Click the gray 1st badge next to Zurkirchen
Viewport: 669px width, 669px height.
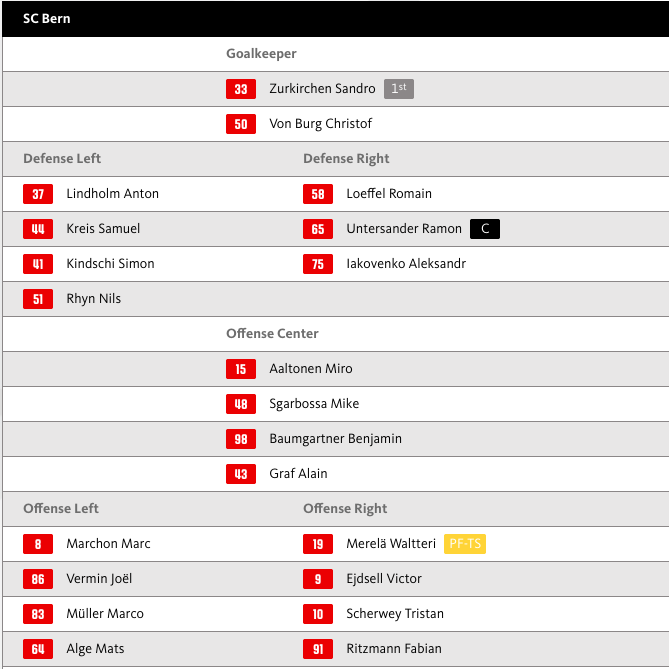398,89
